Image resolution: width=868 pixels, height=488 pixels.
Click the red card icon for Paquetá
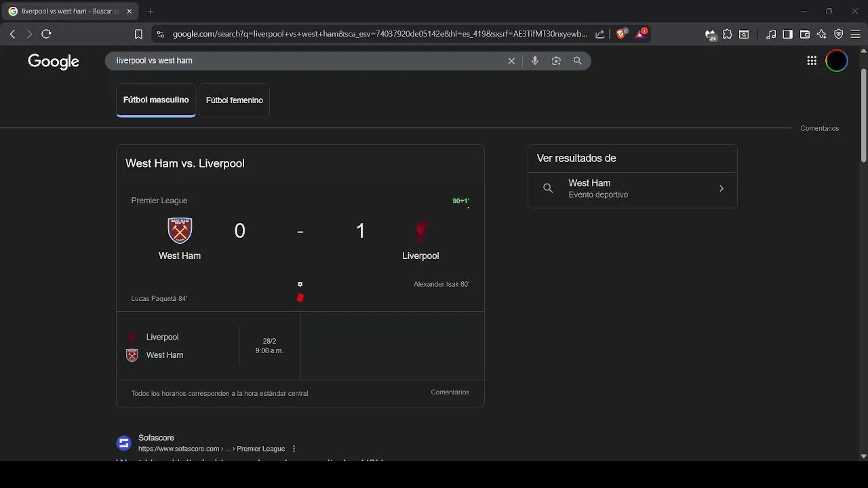(300, 298)
